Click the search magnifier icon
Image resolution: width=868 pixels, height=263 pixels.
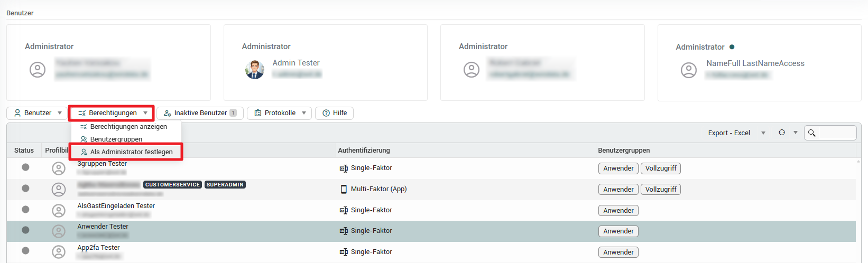812,133
